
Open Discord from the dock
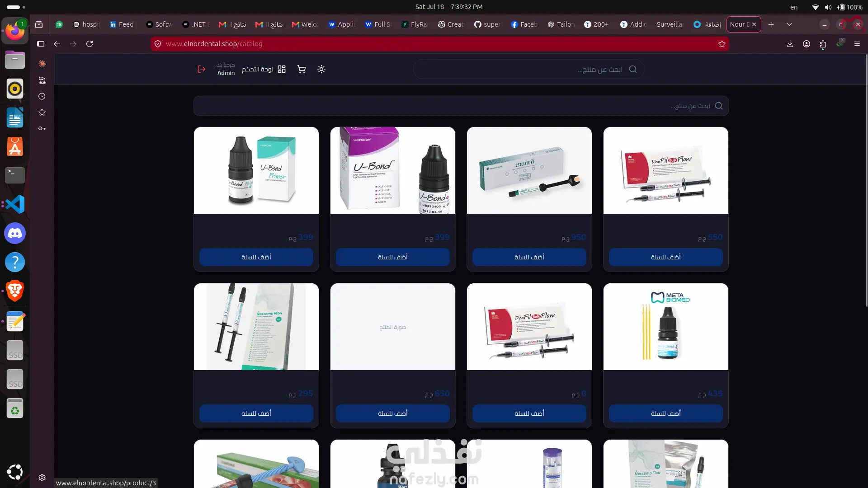click(15, 233)
